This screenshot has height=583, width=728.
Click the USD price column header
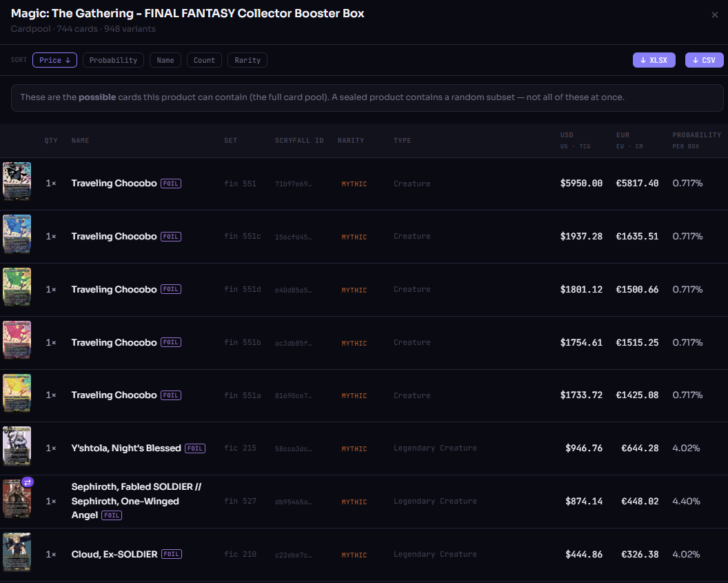[575, 140]
